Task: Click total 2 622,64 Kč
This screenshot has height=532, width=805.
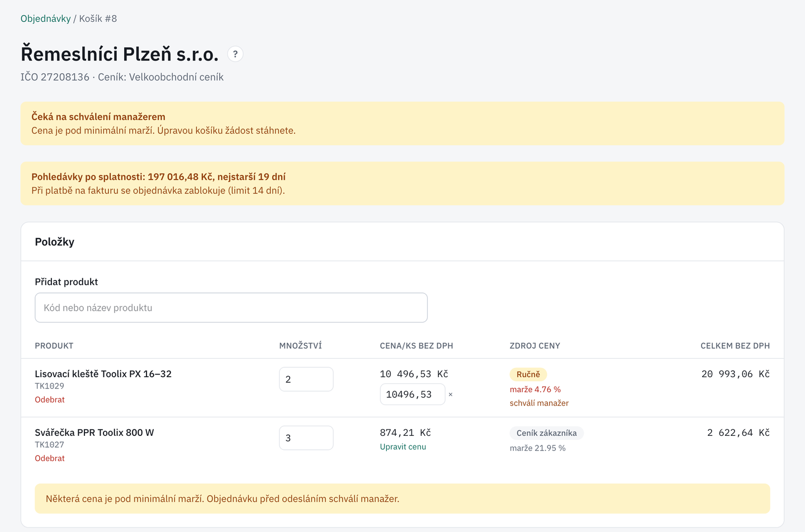Action: (x=738, y=433)
